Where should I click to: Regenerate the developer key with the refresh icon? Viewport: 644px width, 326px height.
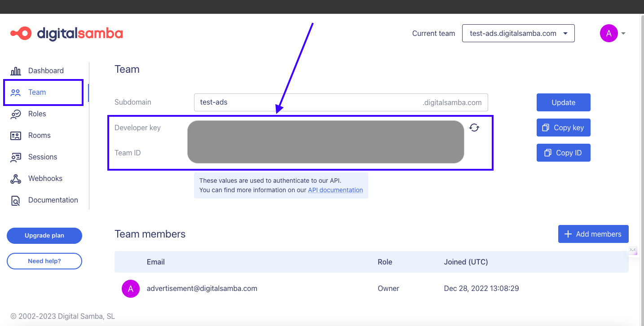coord(475,128)
